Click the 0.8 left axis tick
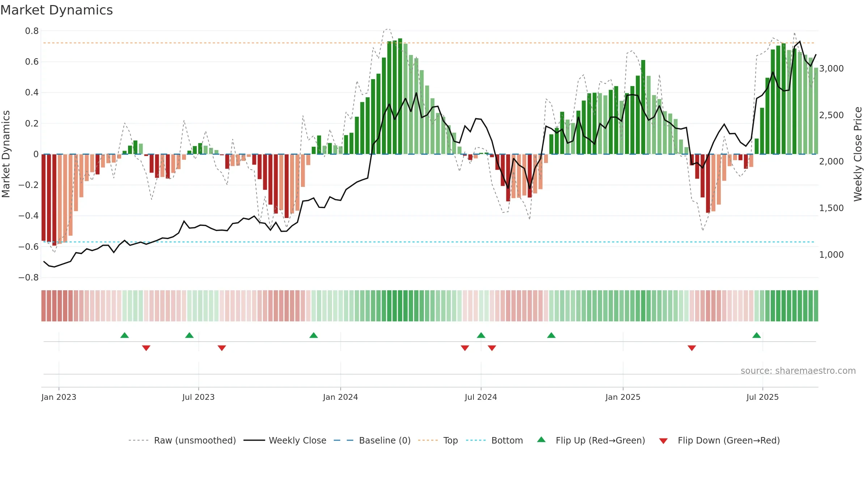868x488 pixels. (32, 31)
